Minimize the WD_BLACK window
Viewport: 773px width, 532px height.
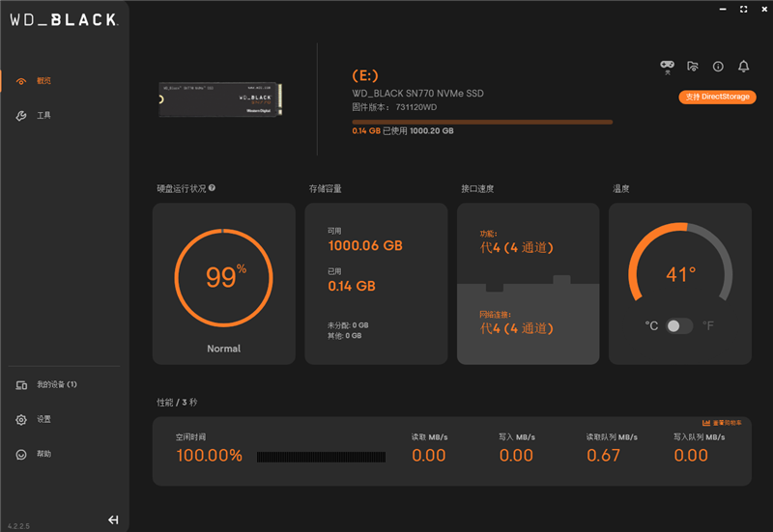(x=723, y=9)
